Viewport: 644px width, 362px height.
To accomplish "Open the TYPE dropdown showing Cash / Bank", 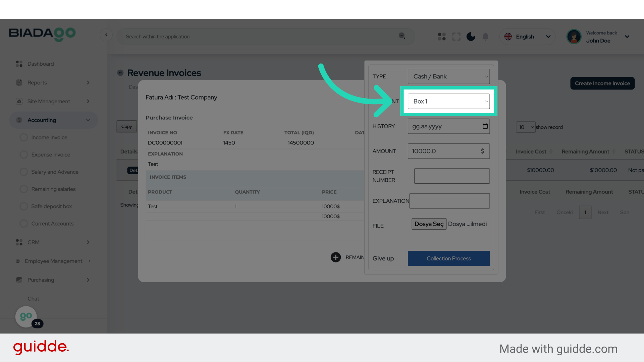I will 449,76.
